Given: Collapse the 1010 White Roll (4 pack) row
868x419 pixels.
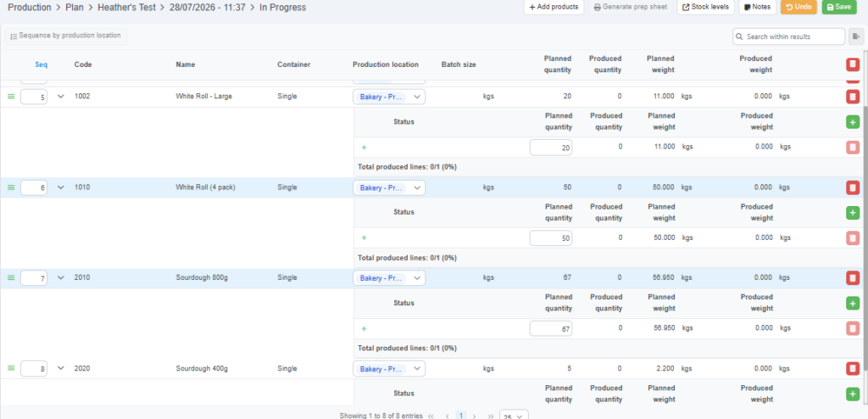Looking at the screenshot, I should point(61,188).
